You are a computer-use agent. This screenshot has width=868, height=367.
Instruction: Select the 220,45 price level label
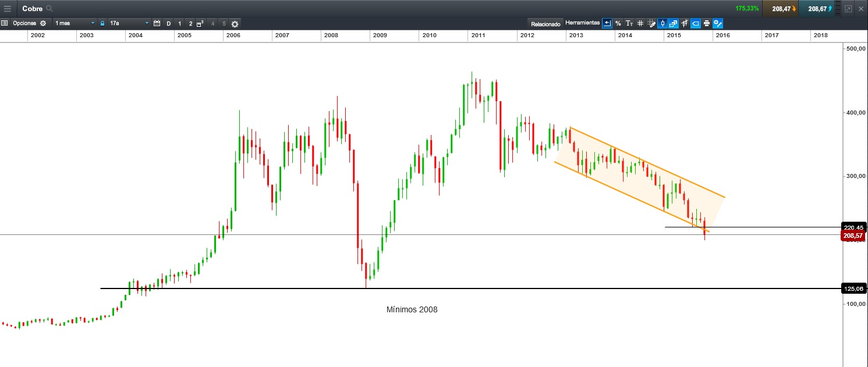854,227
